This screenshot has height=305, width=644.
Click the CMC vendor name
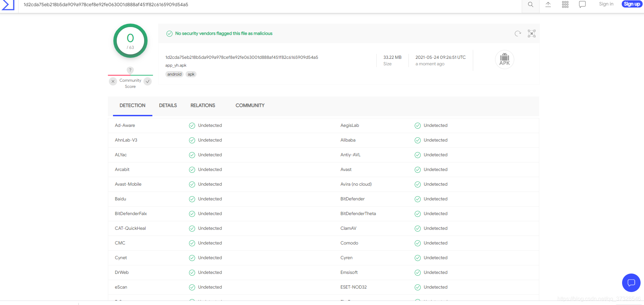(120, 243)
